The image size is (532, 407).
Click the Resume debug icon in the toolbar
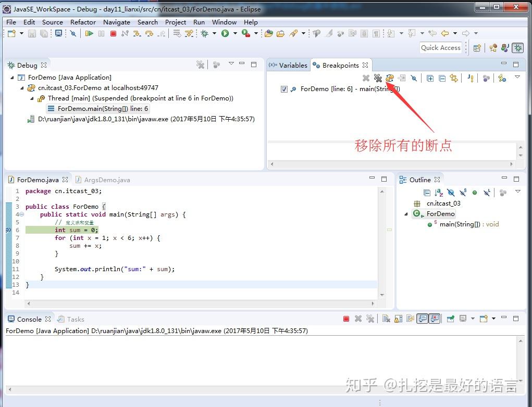point(90,33)
